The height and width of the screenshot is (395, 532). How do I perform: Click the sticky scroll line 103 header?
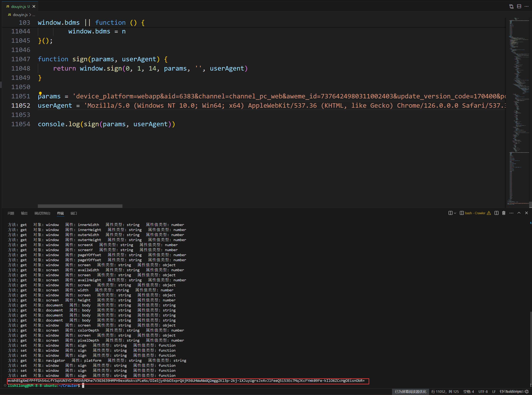[x=254, y=22]
